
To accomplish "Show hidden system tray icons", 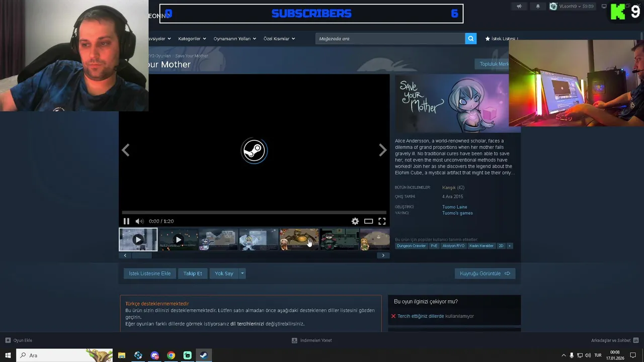I will point(563,355).
